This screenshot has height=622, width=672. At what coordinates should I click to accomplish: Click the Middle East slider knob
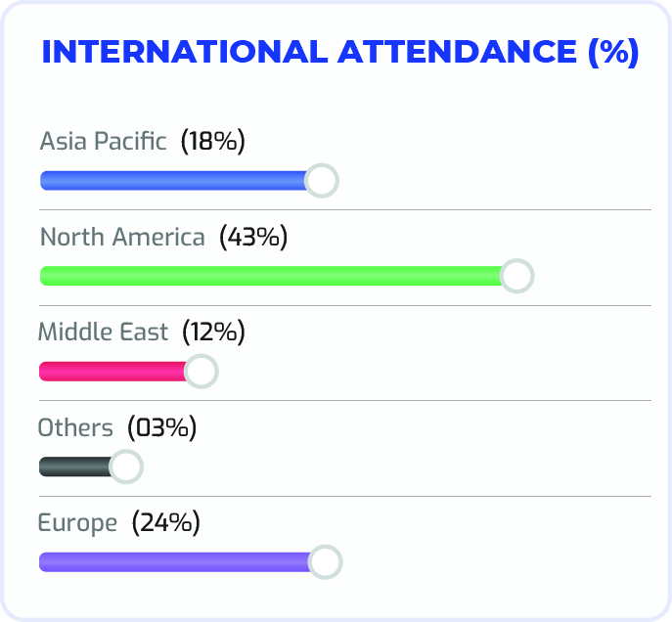coord(201,372)
